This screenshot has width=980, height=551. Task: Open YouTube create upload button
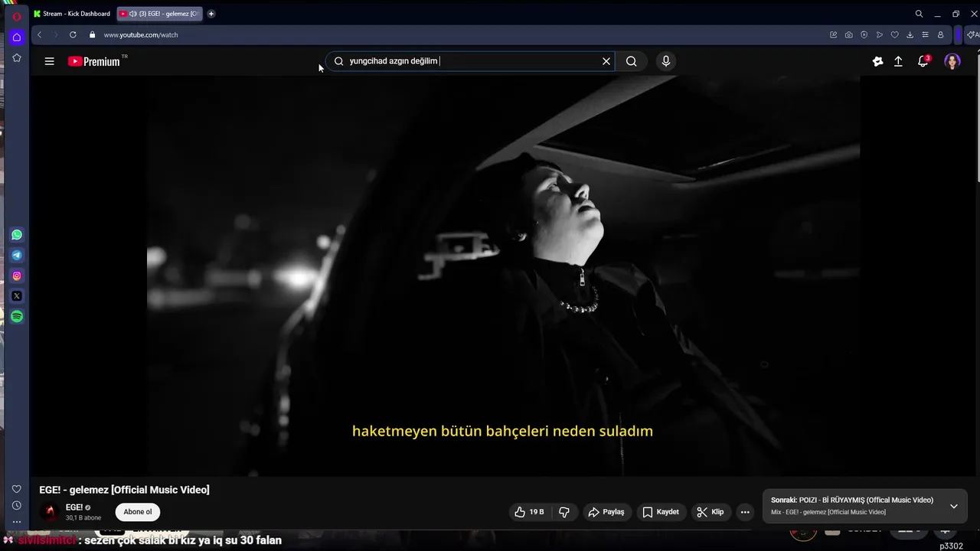pyautogui.click(x=898, y=61)
